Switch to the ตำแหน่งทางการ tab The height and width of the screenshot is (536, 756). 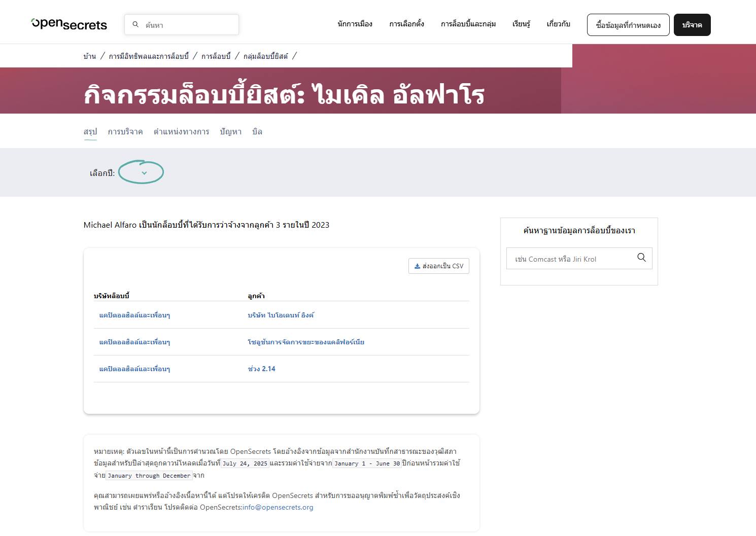click(182, 132)
